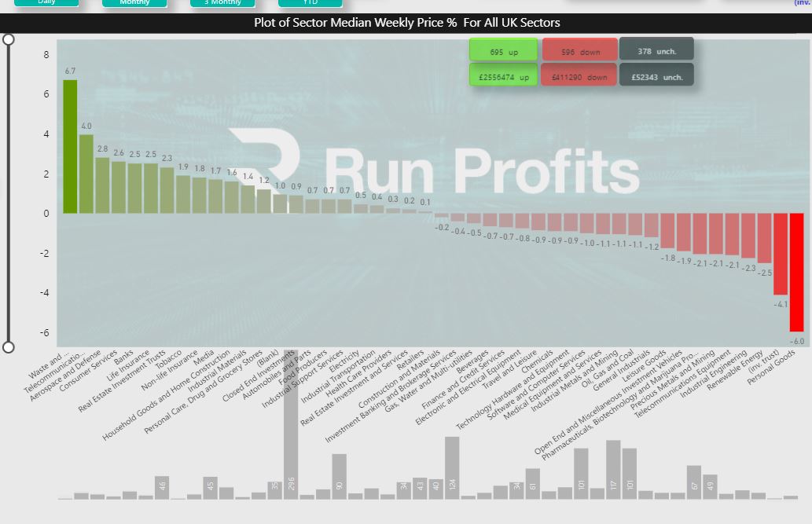This screenshot has width=812, height=524.
Task: Click the grey count bar labelled 117
Action: [613, 470]
